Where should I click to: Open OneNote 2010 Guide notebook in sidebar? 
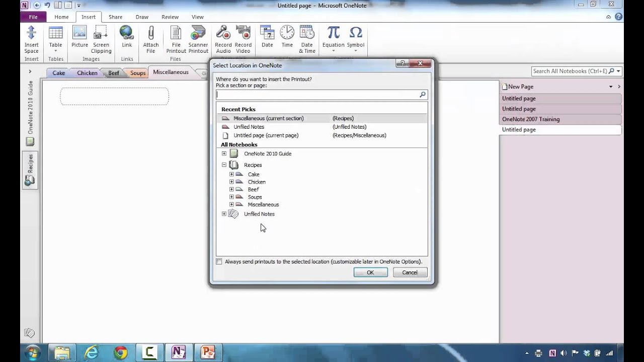[x=30, y=114]
